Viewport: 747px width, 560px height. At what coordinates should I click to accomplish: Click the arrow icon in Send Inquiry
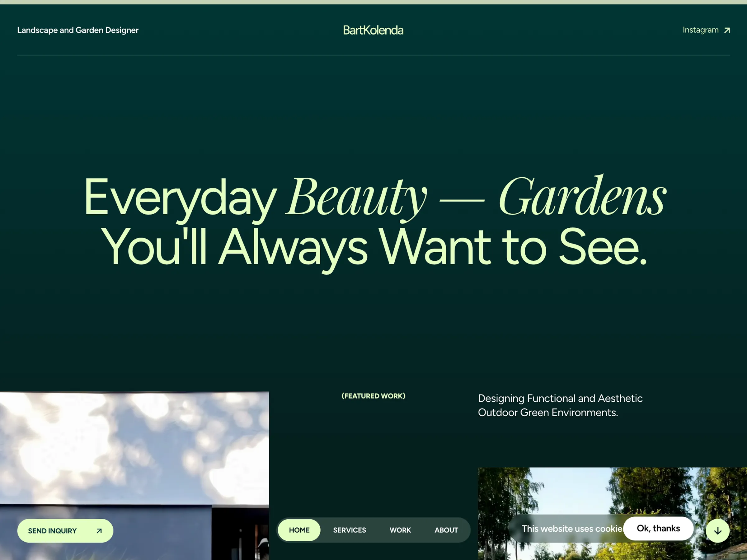pos(99,531)
